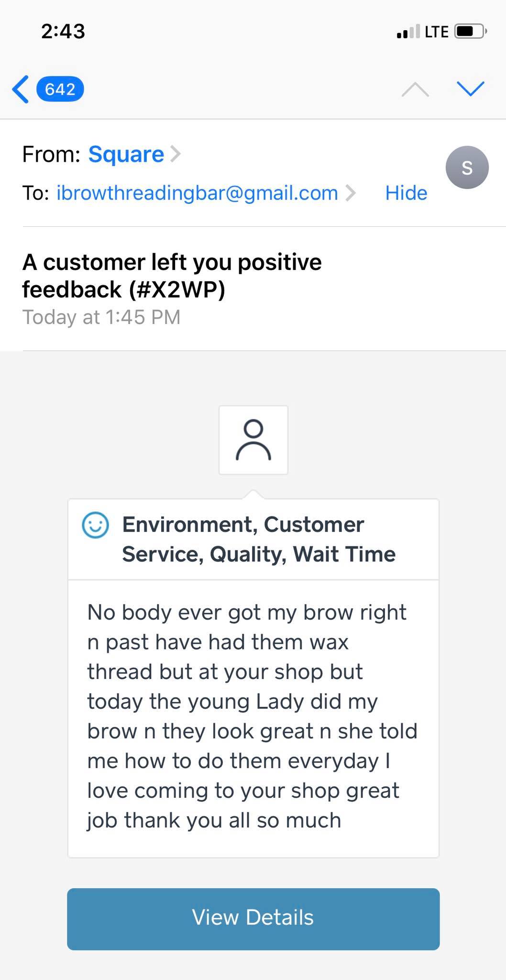Go to next message with down arrow
Viewport: 506px width, 980px height.
[471, 89]
